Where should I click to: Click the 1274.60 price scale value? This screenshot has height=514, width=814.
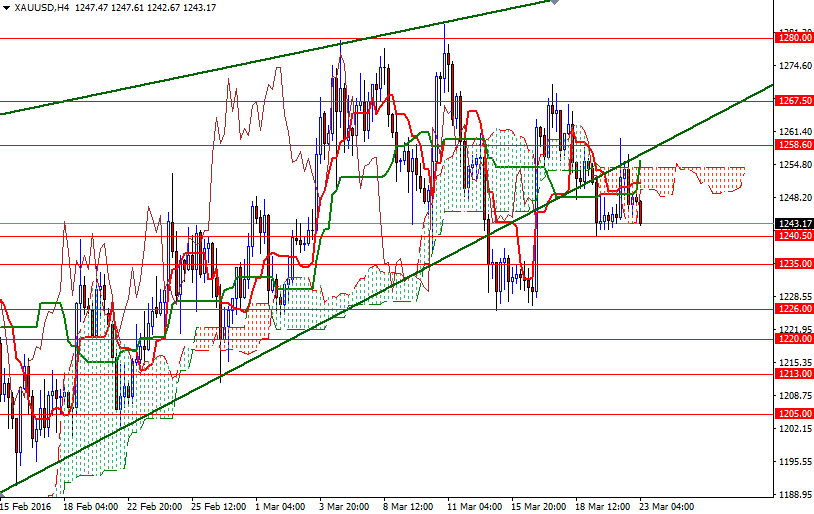792,66
